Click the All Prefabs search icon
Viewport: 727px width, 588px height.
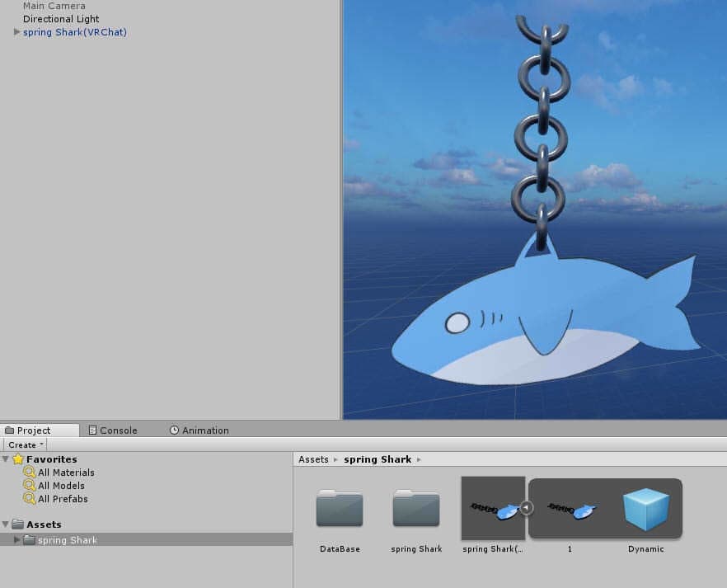pyautogui.click(x=30, y=499)
